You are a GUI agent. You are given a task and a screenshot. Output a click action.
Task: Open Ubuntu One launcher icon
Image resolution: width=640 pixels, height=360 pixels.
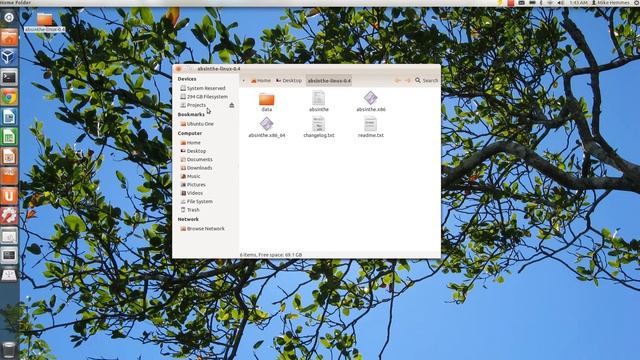click(9, 196)
